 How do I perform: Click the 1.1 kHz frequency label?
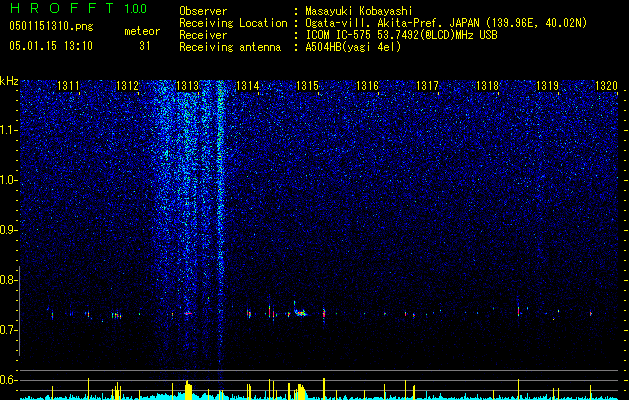tap(9, 130)
